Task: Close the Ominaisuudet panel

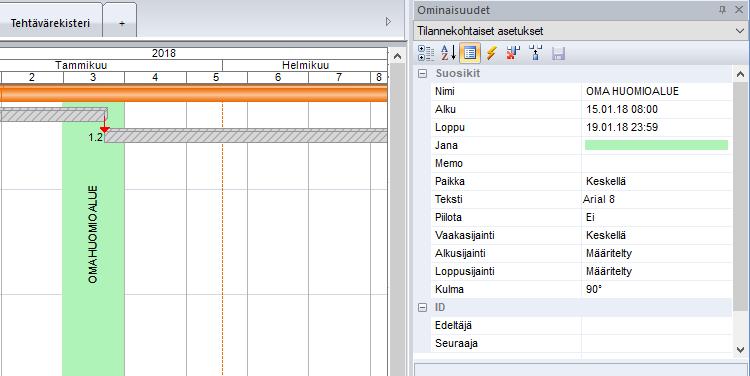Action: [739, 10]
